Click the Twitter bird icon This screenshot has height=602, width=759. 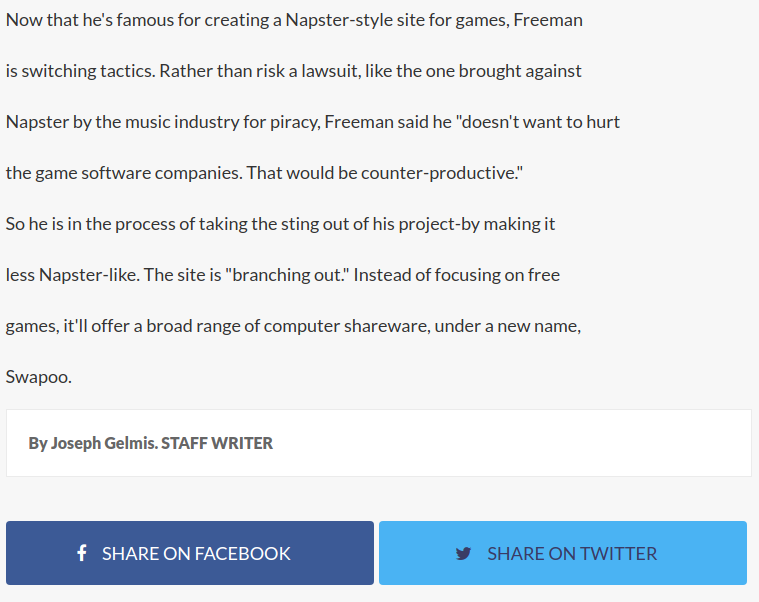(x=463, y=553)
